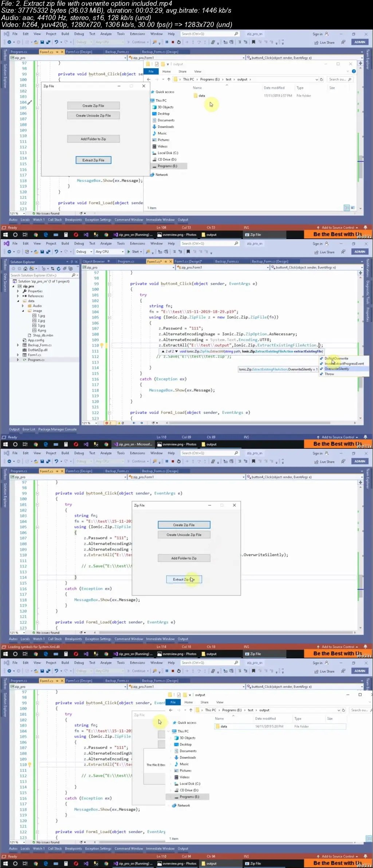
Task: Click 'zip_pro_sn - Microsof...' taskbar button
Action: pos(133,444)
